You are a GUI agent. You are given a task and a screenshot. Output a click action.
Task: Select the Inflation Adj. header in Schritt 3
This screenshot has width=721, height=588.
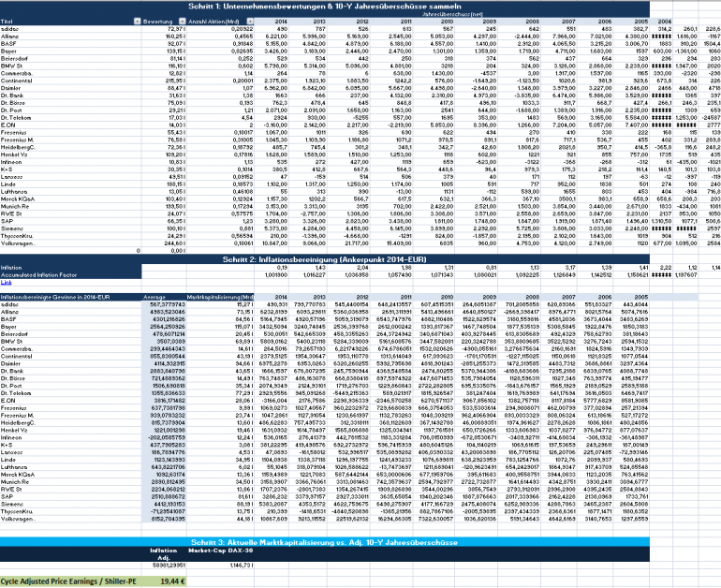pyautogui.click(x=164, y=554)
